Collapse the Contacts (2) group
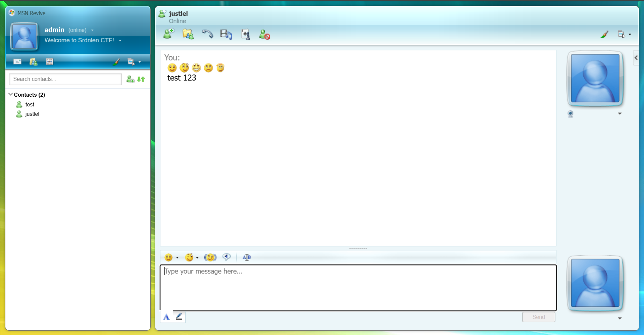The image size is (644, 335). tap(11, 95)
